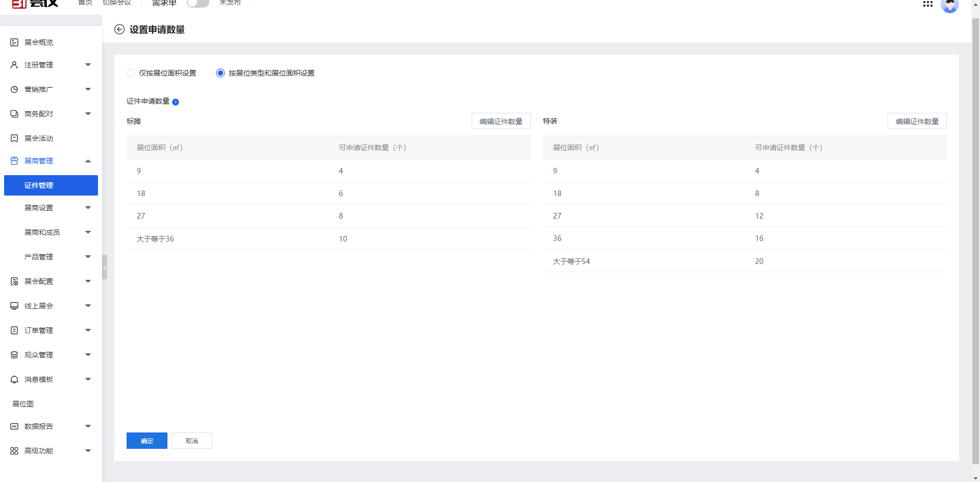Click the blue help icon beside 证件申请数量
Viewport: 980px width, 482px height.
[176, 102]
